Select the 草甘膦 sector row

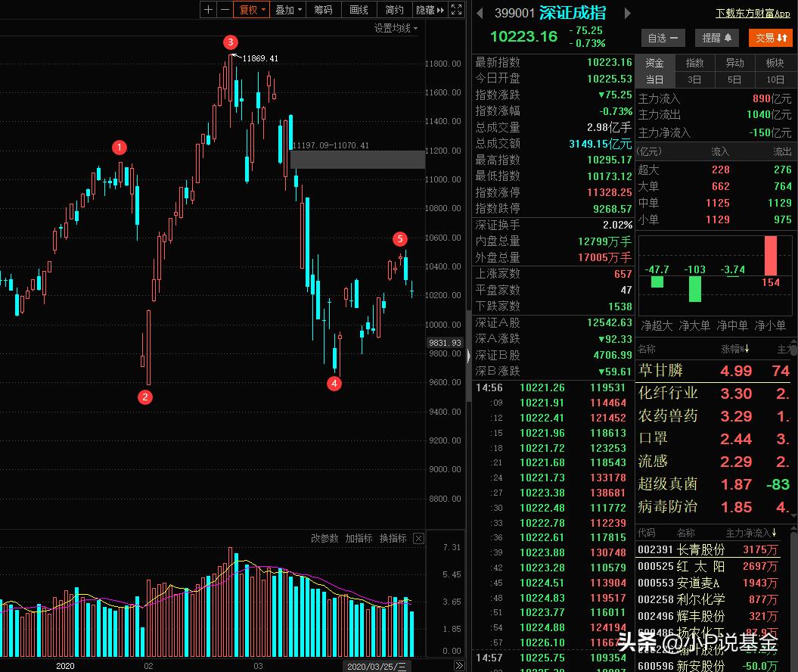pos(714,371)
